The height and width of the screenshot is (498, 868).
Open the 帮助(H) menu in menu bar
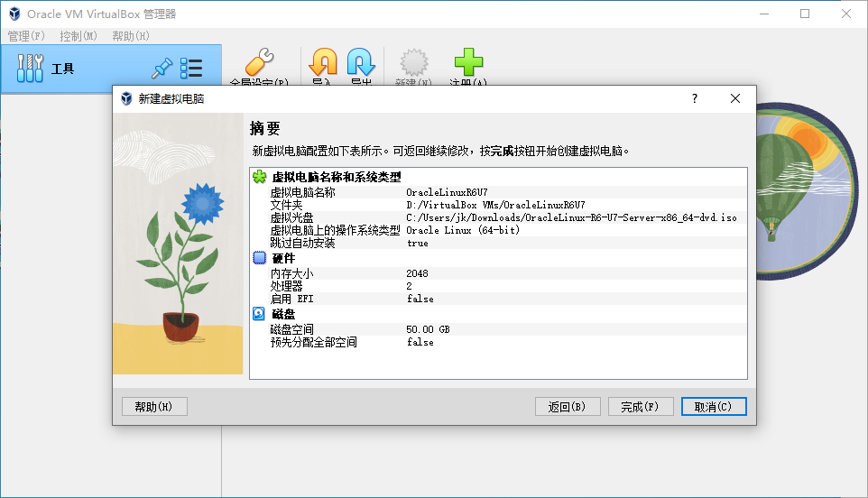coord(131,36)
